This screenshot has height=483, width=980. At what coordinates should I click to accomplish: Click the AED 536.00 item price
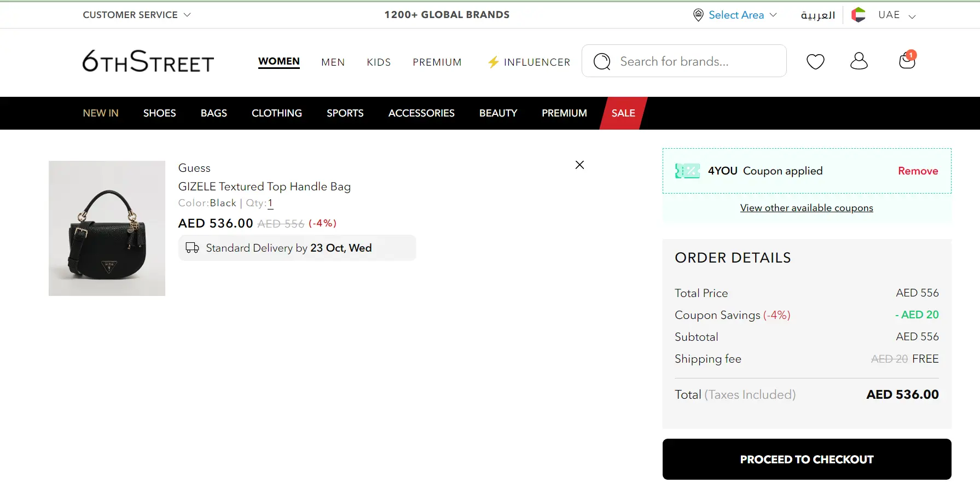[x=216, y=223]
